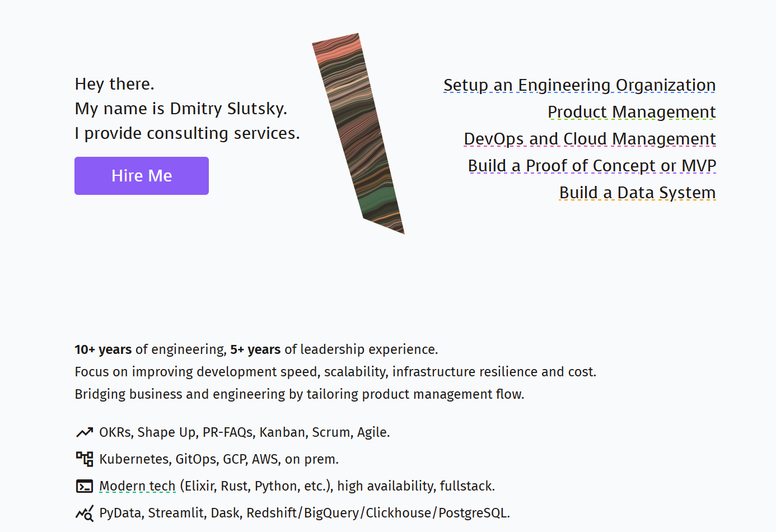
Task: Follow Build a Proof of Concept or MVP
Action: tap(592, 166)
